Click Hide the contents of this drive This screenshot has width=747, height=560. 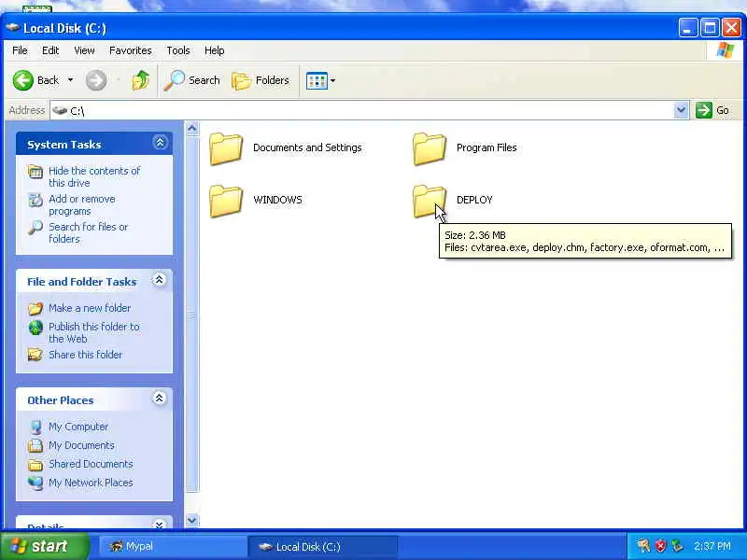tap(94, 176)
